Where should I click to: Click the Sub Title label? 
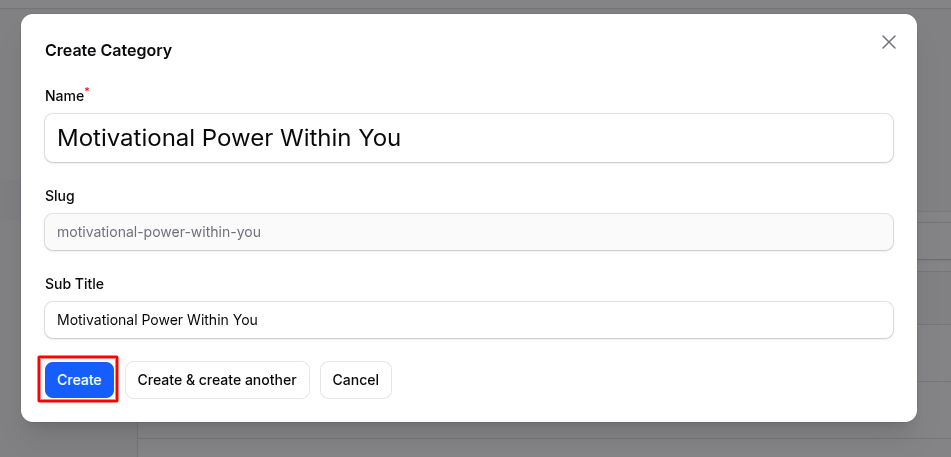74,284
